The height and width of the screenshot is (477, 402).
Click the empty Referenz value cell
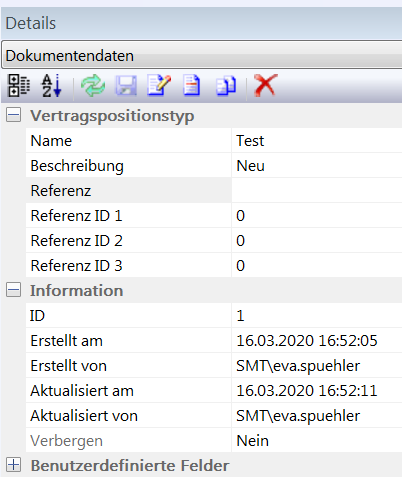317,191
